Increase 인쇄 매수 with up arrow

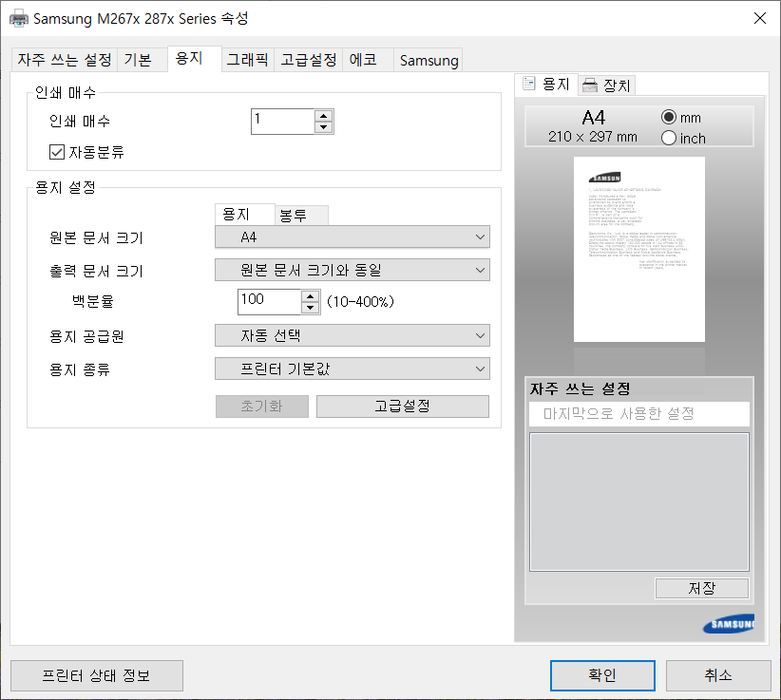(x=324, y=116)
